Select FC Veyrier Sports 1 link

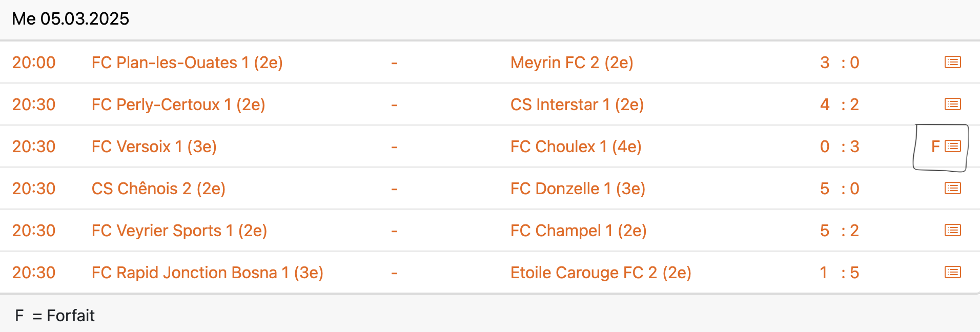tap(179, 231)
